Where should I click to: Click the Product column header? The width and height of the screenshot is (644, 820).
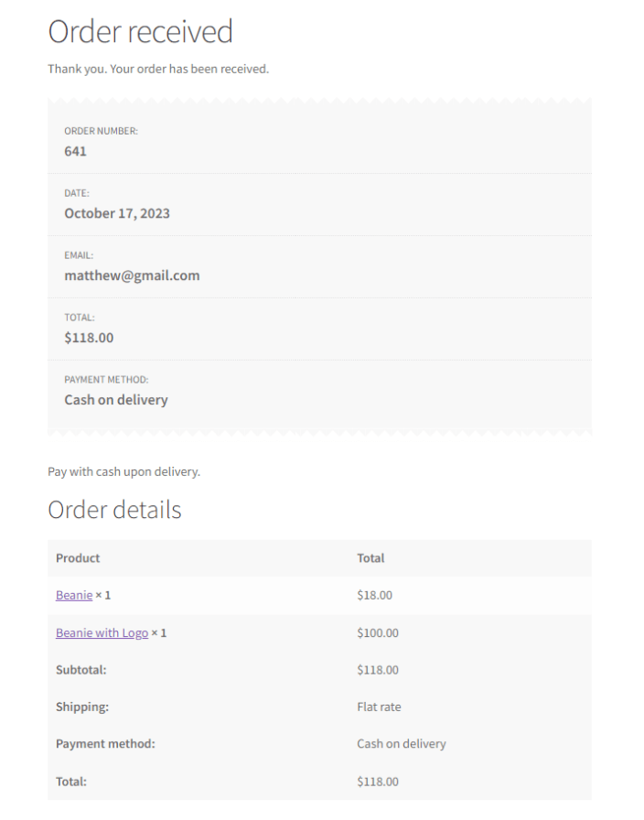78,557
